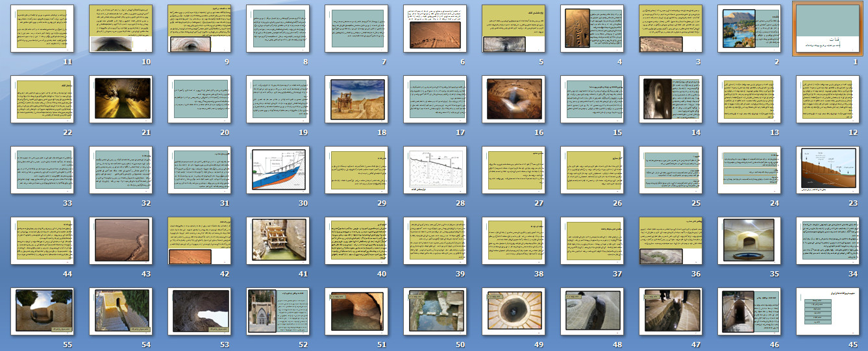Viewport: 868px width, 351px height.
Task: Select slide 21 golden tunnel thumbnail
Action: (x=121, y=99)
